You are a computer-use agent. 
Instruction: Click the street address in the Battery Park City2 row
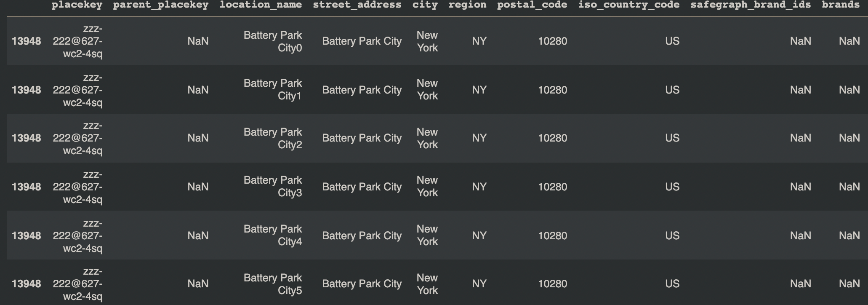pyautogui.click(x=362, y=138)
